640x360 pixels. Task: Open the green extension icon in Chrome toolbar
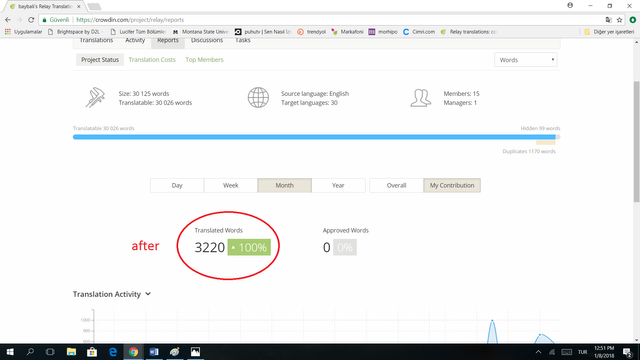pyautogui.click(x=633, y=20)
